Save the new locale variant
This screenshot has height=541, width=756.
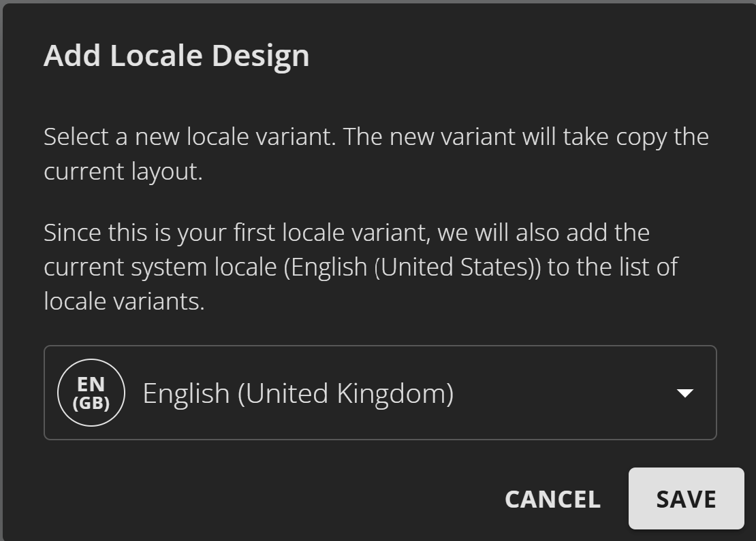point(686,498)
